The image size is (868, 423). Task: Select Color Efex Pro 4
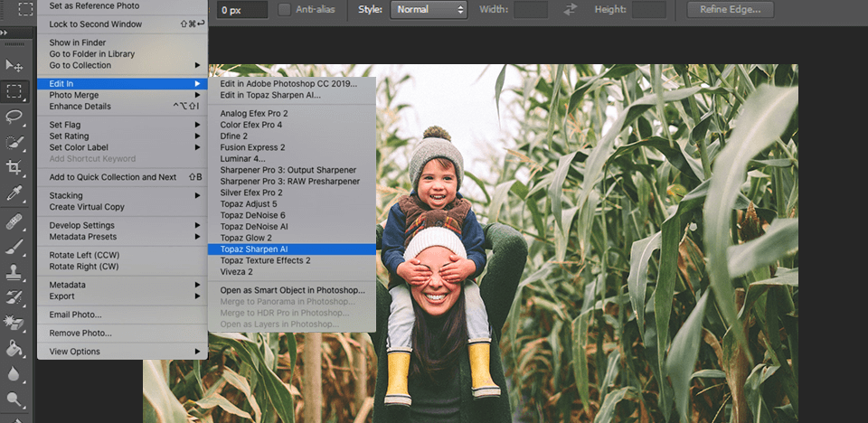click(x=292, y=125)
